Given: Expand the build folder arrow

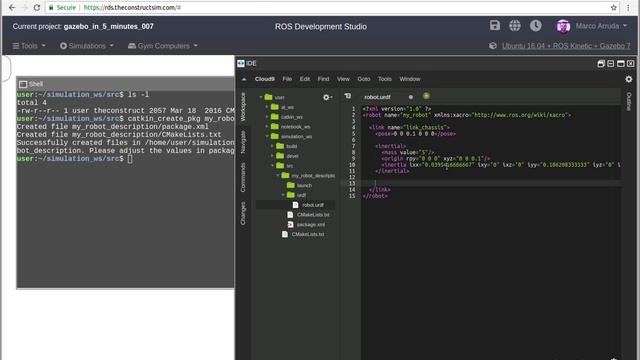Looking at the screenshot, I should tap(272, 146).
